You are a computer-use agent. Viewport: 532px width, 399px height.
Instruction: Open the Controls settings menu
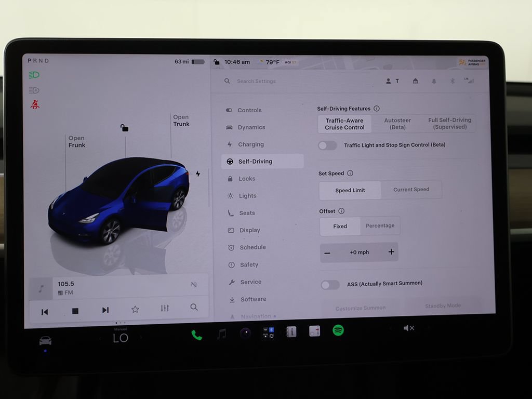[x=262, y=110]
